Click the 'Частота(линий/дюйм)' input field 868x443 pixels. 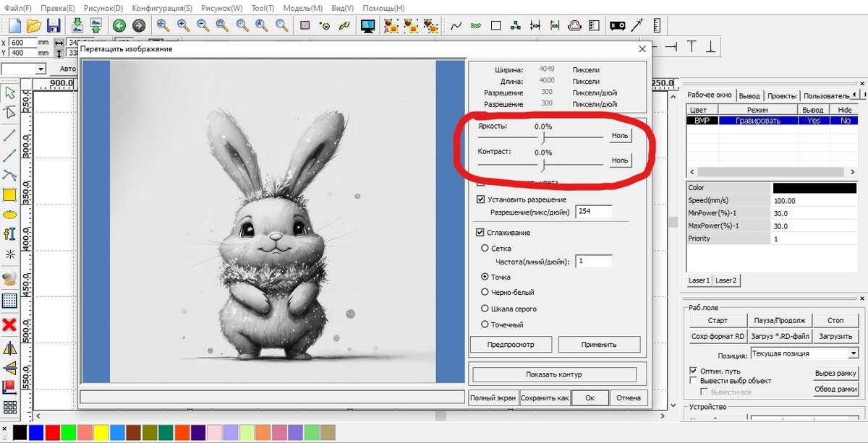[x=595, y=261]
